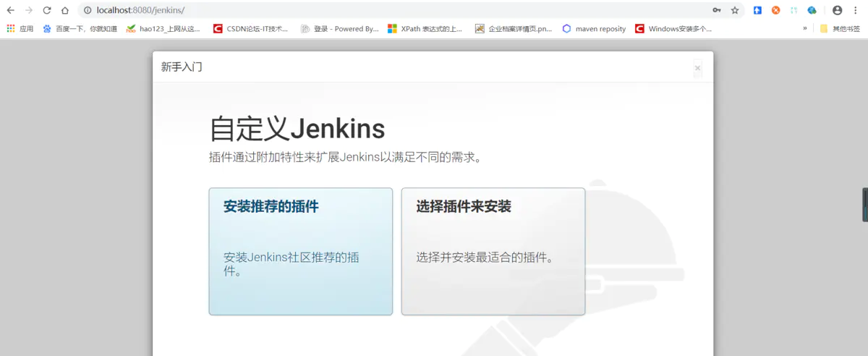Go back with the browser back arrow
This screenshot has width=868, height=356.
tap(10, 10)
